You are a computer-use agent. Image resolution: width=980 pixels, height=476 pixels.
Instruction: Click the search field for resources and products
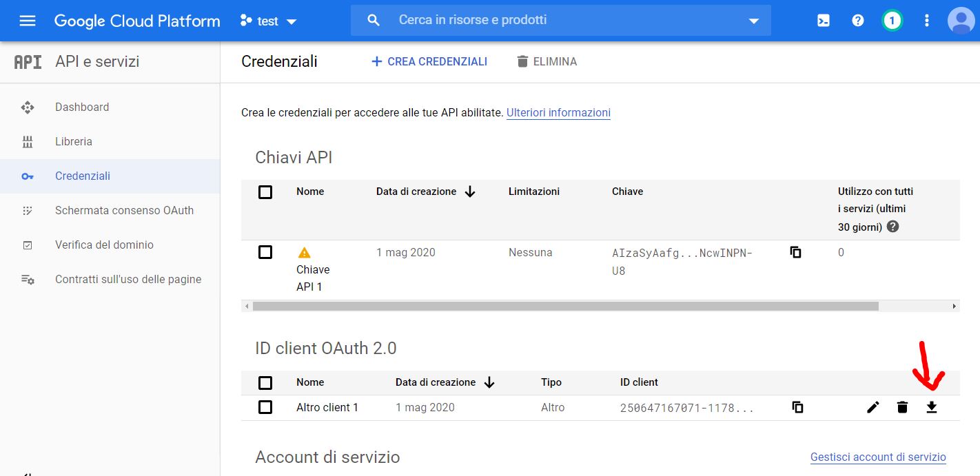coord(560,21)
